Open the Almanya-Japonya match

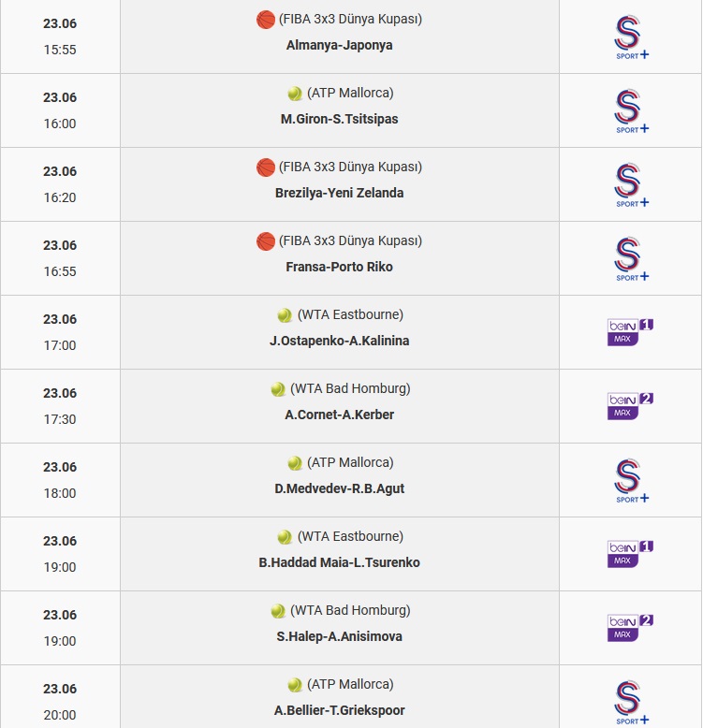pyautogui.click(x=340, y=45)
